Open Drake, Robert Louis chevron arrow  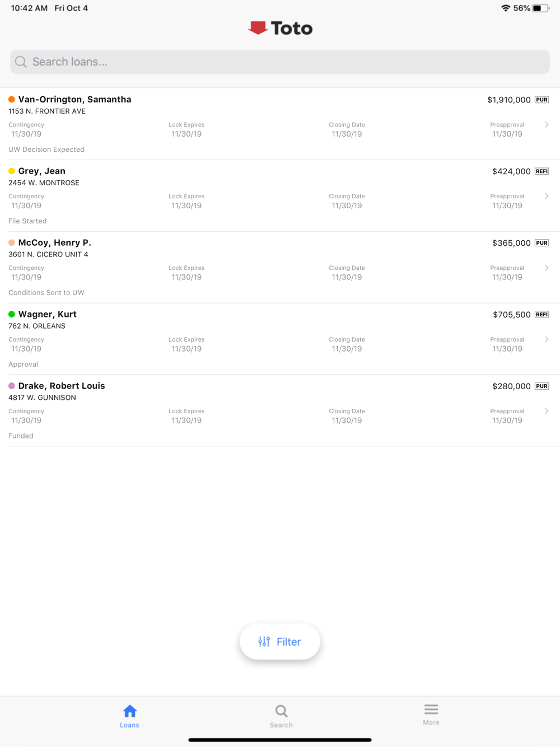pyautogui.click(x=547, y=411)
